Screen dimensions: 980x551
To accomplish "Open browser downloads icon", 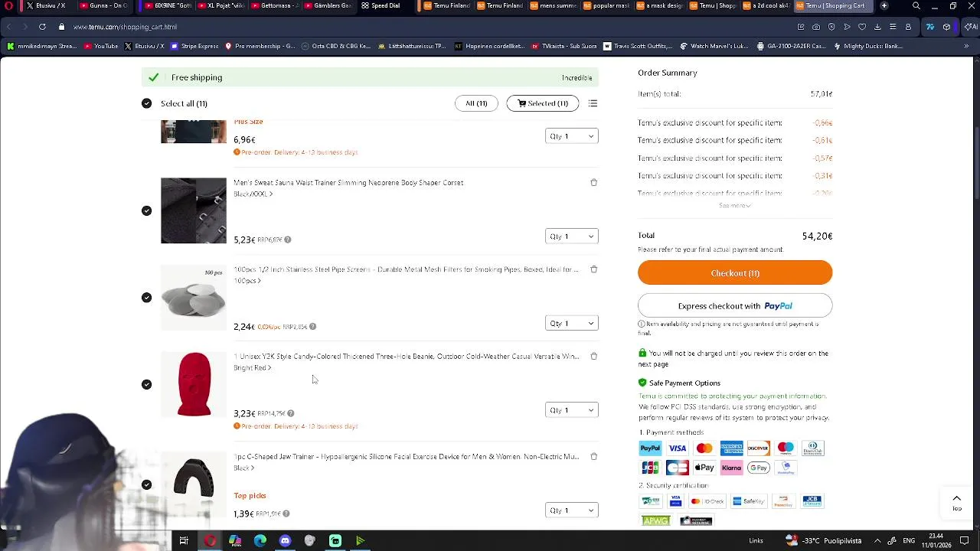I will (877, 27).
